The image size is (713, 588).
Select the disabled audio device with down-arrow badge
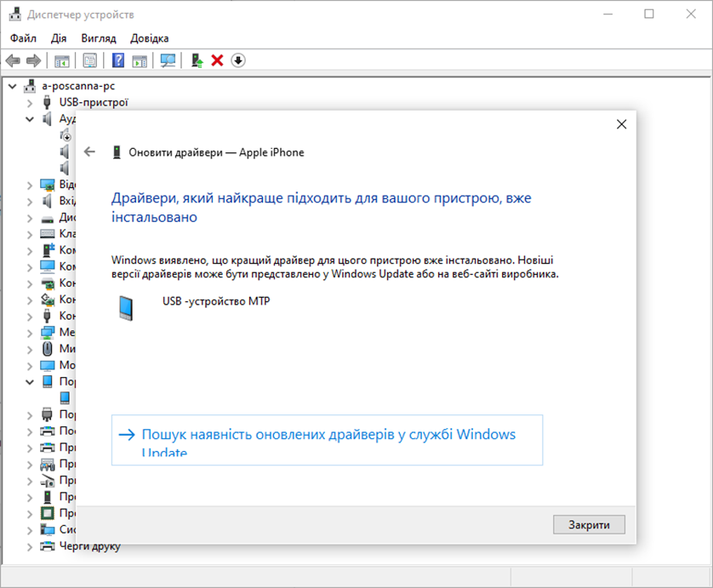[65, 135]
